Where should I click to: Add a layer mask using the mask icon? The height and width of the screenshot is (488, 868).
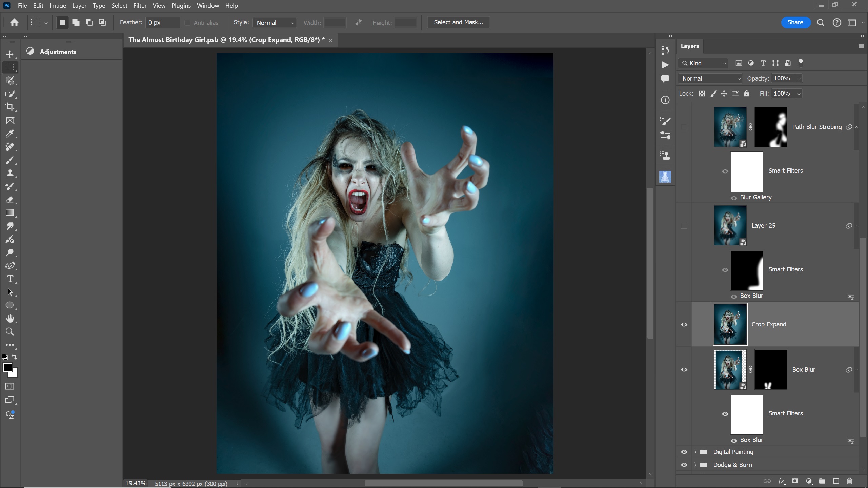pos(795,481)
